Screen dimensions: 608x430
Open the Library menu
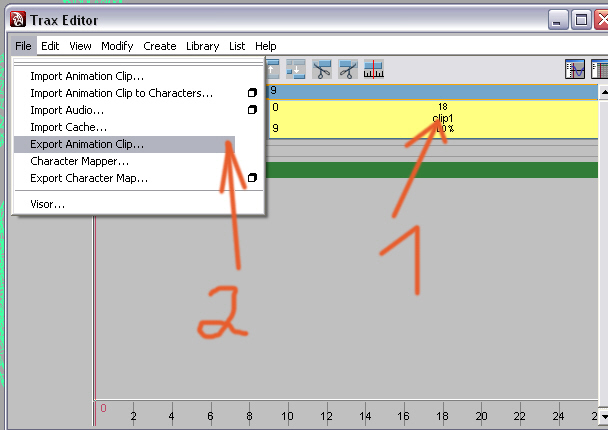click(202, 46)
